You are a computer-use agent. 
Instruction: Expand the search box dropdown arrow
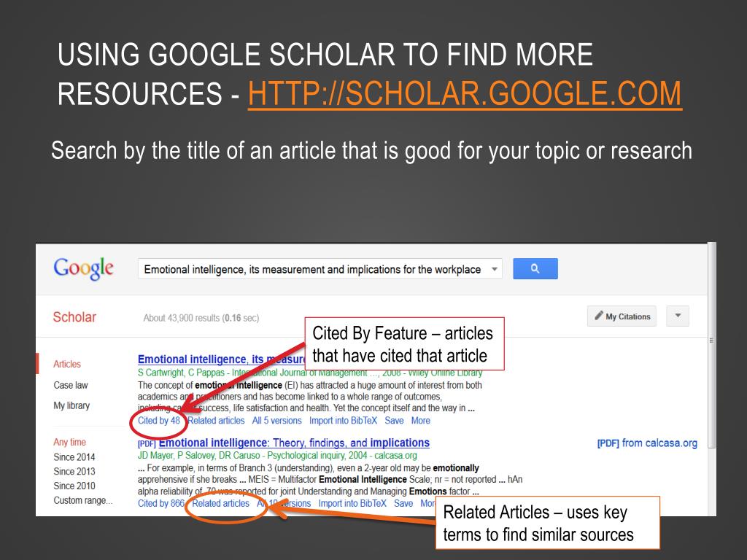(x=495, y=269)
